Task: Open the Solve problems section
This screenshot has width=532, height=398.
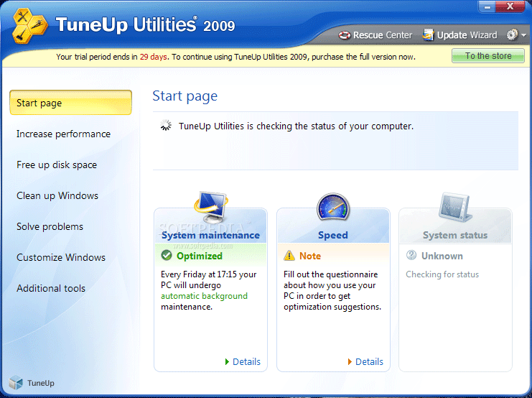Action: (x=50, y=226)
